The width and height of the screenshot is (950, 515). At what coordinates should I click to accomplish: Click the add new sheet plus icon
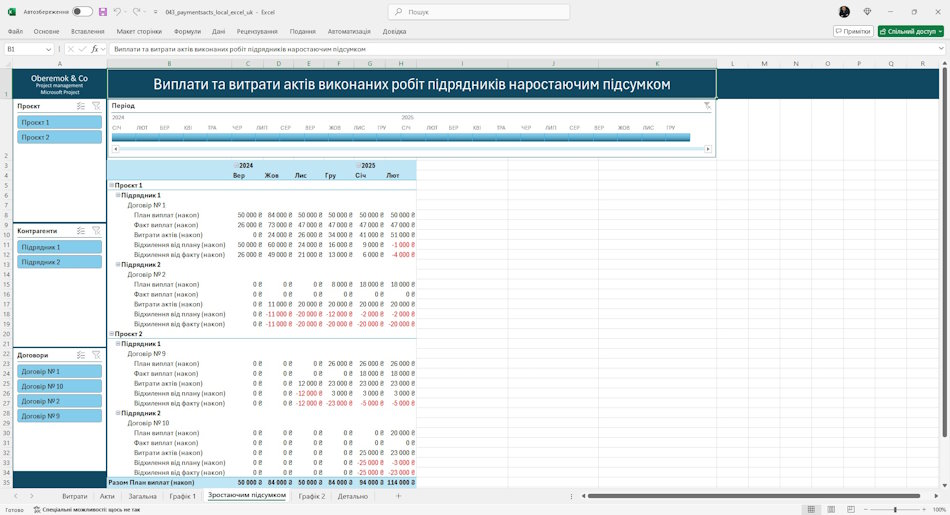pyautogui.click(x=398, y=496)
